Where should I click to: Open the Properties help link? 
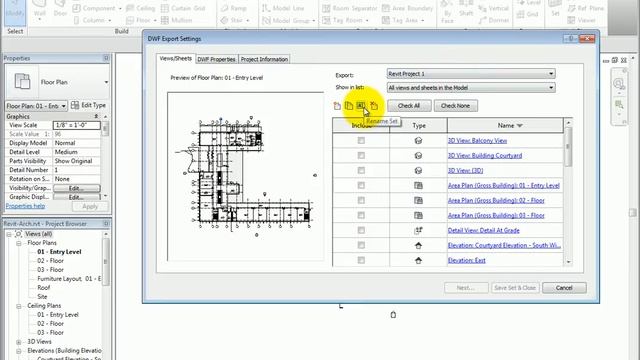pyautogui.click(x=25, y=206)
